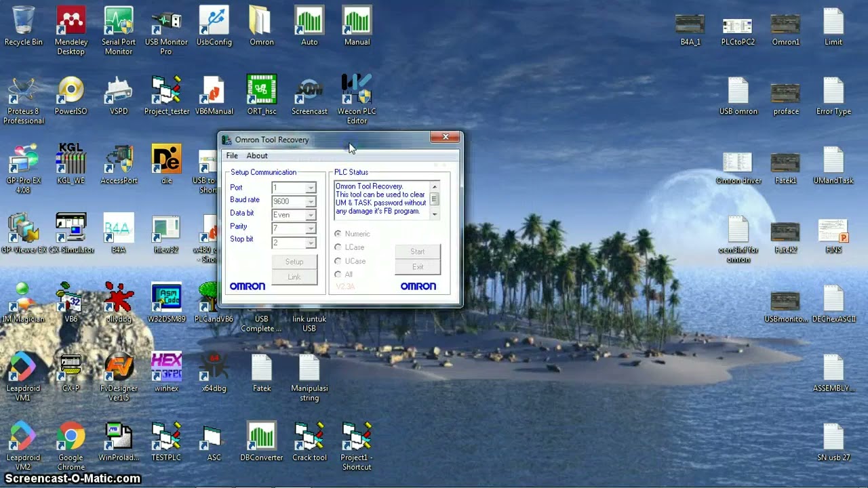Select the CX-P desktop shortcut
This screenshot has height=488, width=868.
(x=71, y=373)
